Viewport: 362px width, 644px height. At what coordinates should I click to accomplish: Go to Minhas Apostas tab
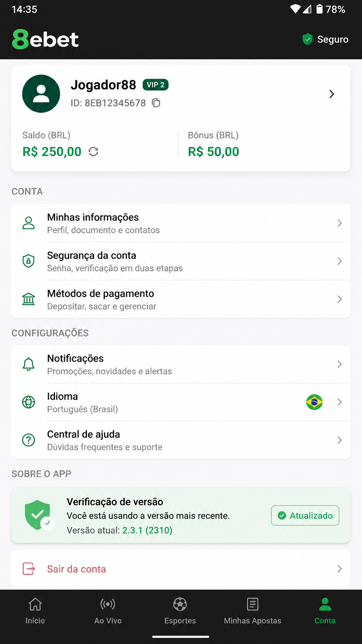pos(253,611)
